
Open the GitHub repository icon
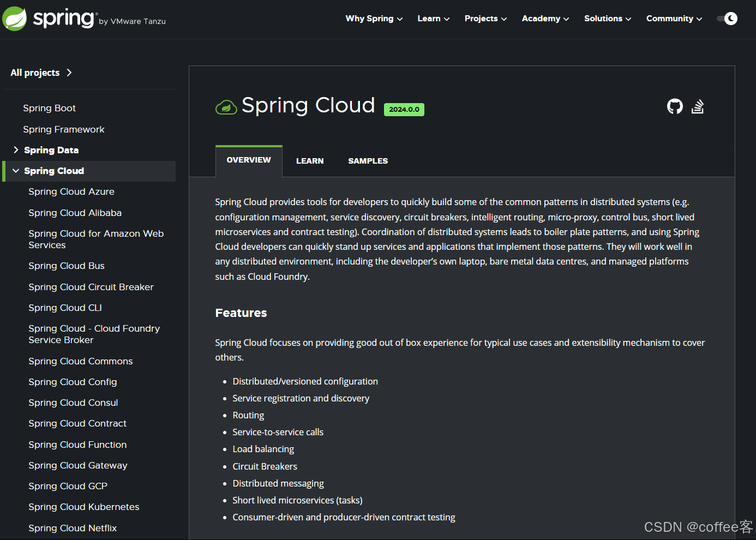click(675, 106)
